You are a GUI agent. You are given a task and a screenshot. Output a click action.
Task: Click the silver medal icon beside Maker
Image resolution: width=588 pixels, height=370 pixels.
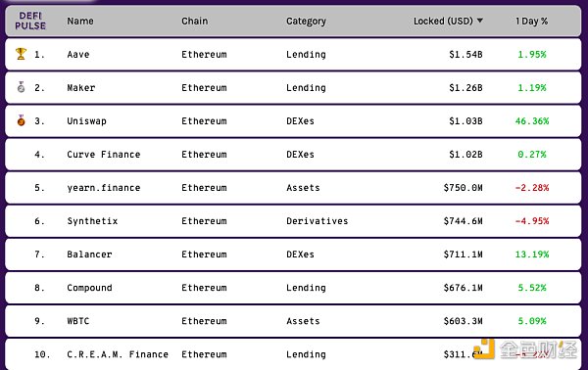click(21, 87)
